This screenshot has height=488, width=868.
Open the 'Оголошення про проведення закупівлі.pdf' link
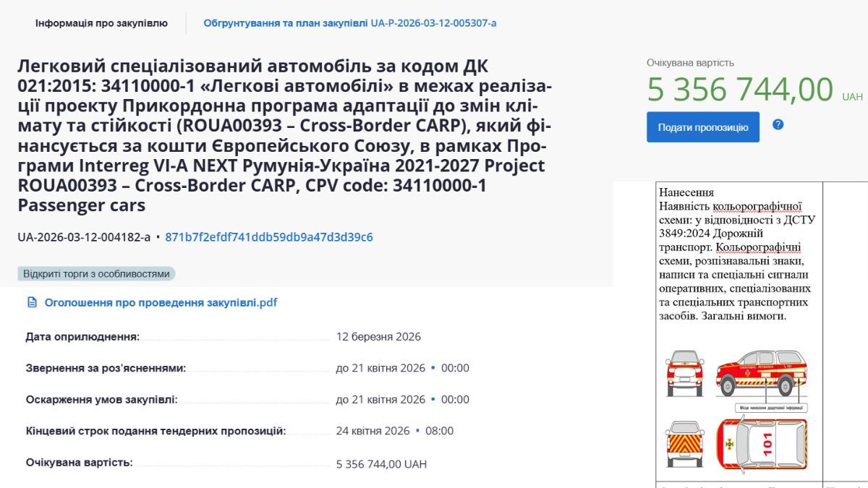[161, 302]
